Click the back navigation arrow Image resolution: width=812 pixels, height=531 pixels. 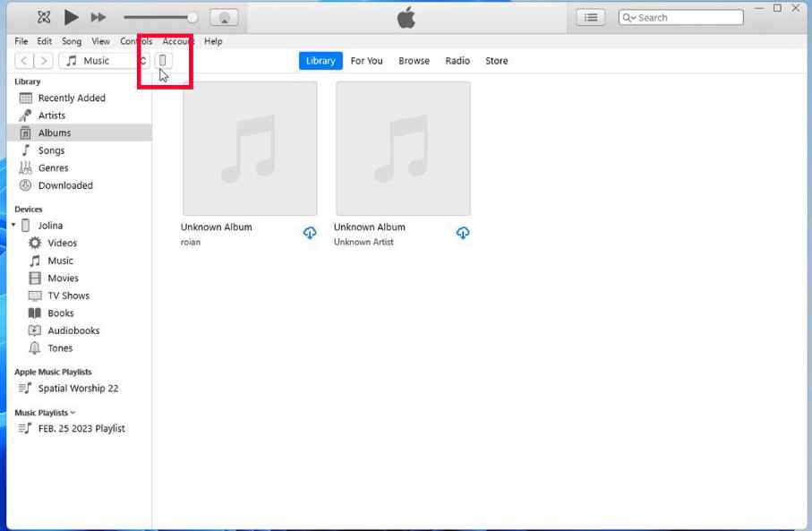(24, 61)
